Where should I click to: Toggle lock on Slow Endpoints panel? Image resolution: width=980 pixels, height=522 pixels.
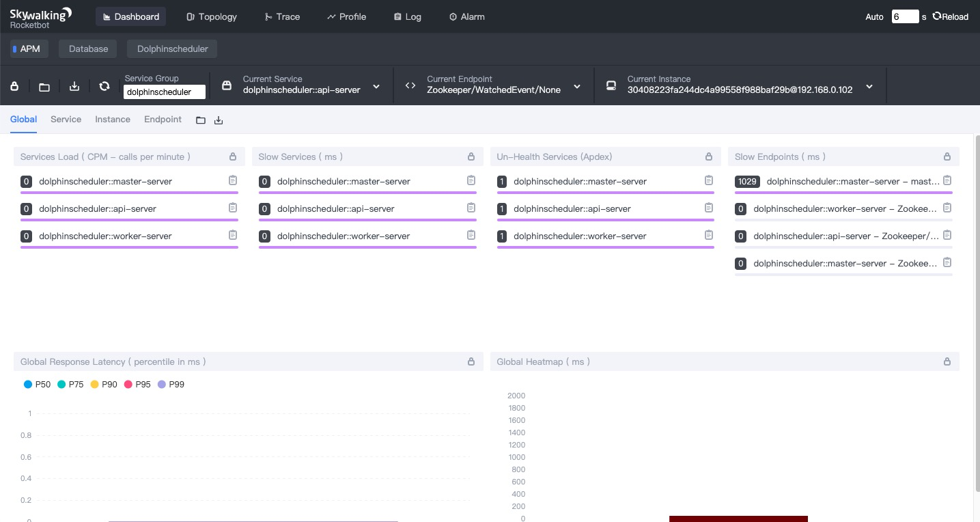click(947, 156)
